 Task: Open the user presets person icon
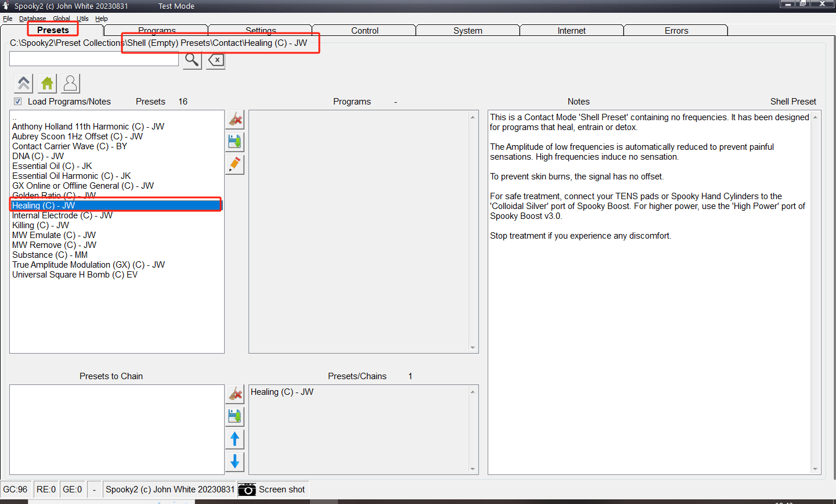(70, 84)
